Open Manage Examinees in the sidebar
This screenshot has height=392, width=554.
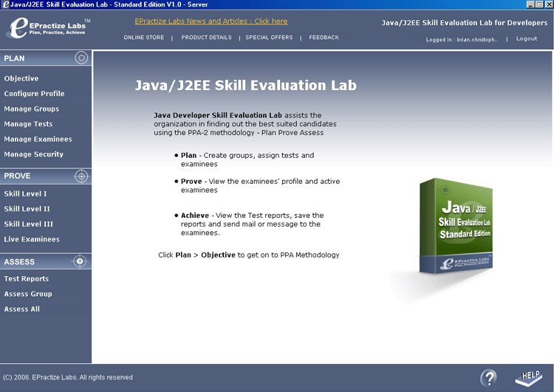point(38,139)
